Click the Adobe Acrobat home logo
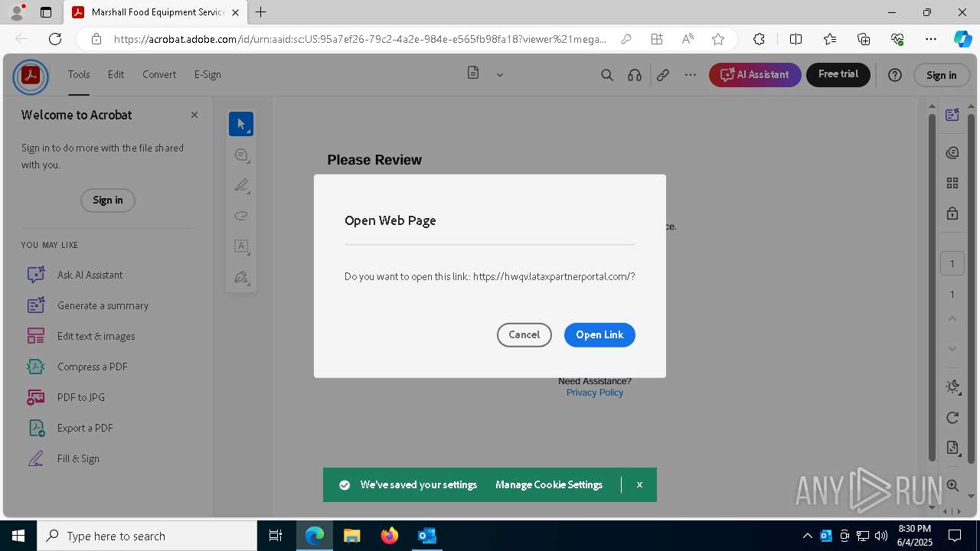The width and height of the screenshot is (980, 551). coord(31,76)
